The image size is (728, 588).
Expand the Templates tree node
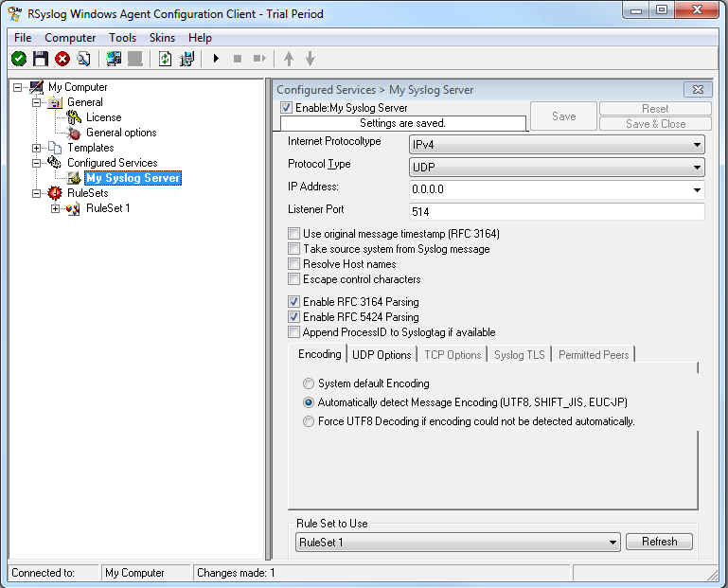point(36,148)
